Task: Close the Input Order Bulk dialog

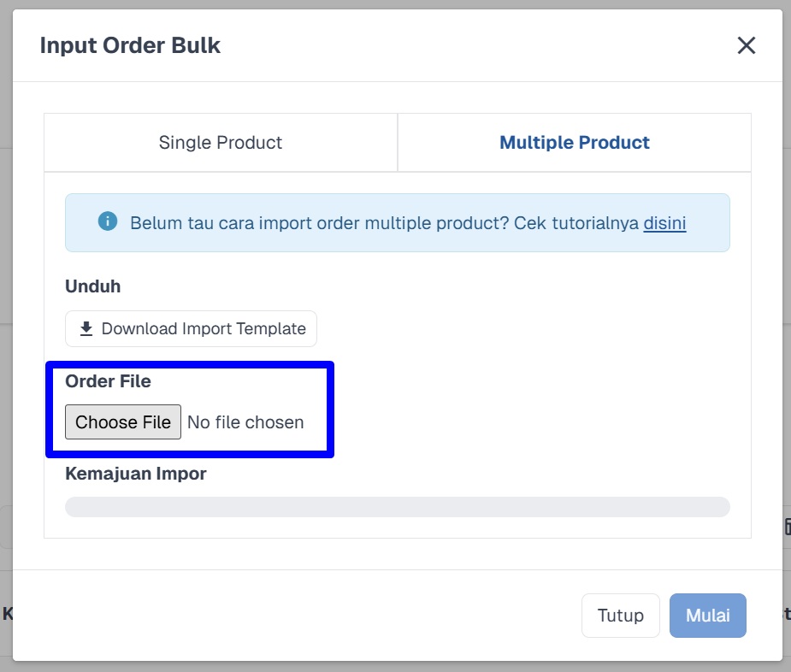Action: point(746,45)
